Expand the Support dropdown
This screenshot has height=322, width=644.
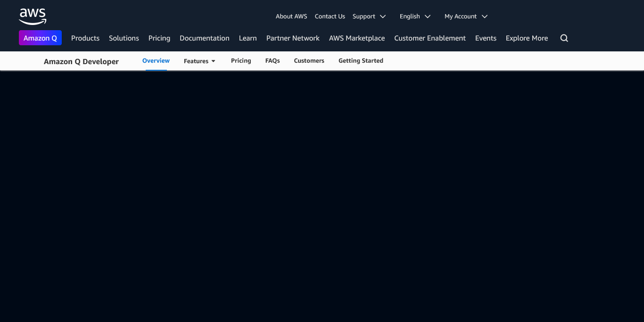pyautogui.click(x=369, y=16)
